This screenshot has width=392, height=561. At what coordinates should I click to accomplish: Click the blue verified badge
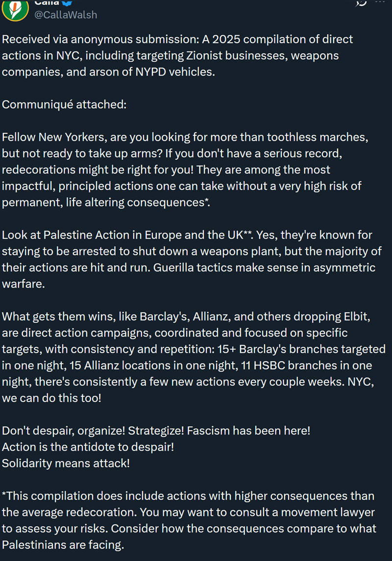point(68,2)
